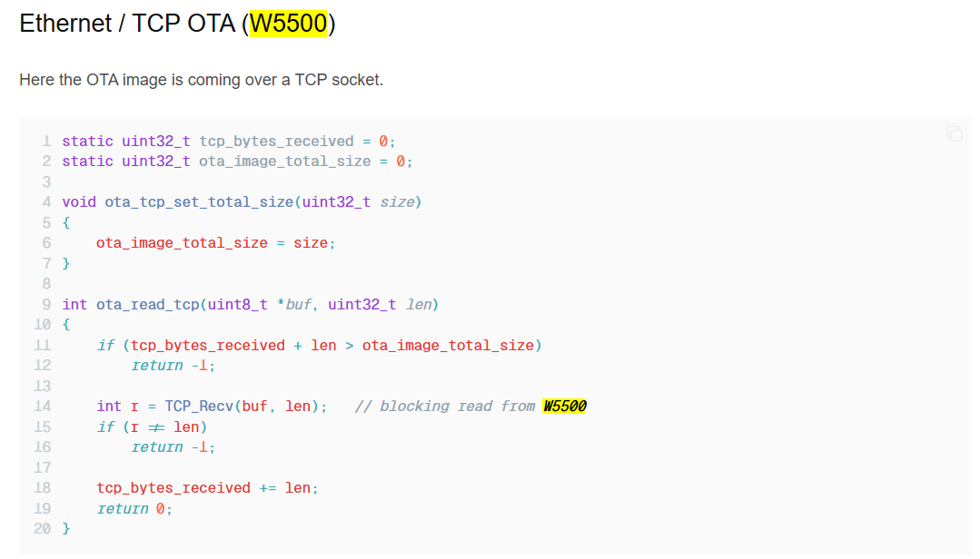Screen dimensions: 980x559
Task: Click 'tcp_bytes_received += len' on line 18
Action: click(x=207, y=488)
